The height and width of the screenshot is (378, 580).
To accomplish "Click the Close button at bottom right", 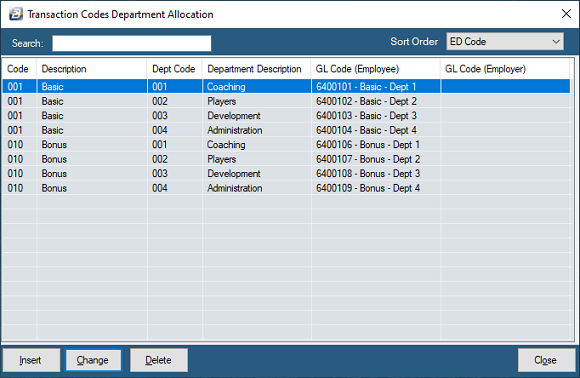I will tap(546, 360).
